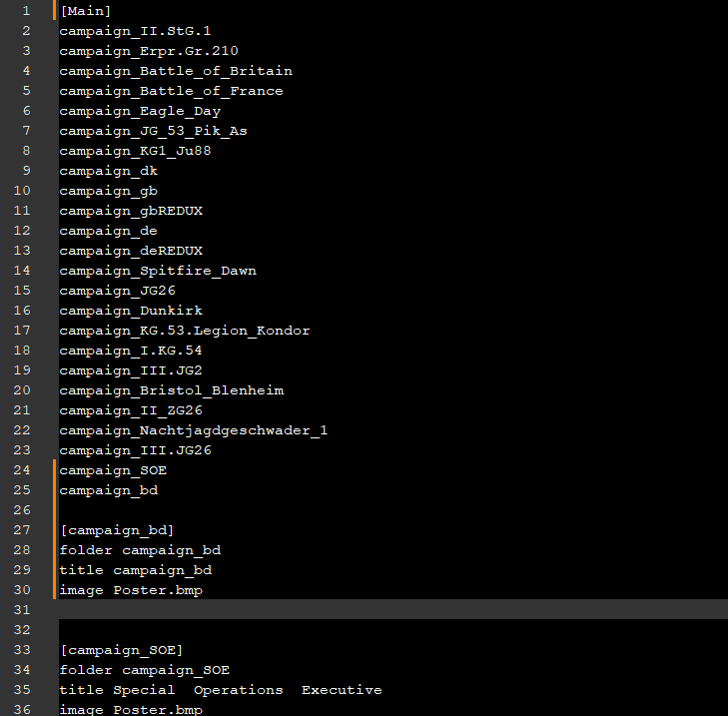Viewport: 728px width, 716px height.
Task: Click the campaign_I.KG.54 entry
Action: (131, 351)
